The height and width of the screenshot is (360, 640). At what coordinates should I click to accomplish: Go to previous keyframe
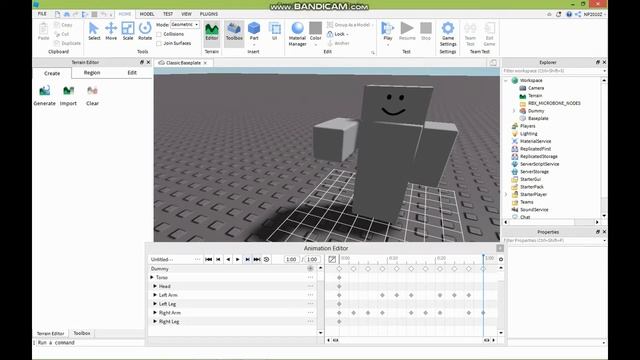[218, 259]
